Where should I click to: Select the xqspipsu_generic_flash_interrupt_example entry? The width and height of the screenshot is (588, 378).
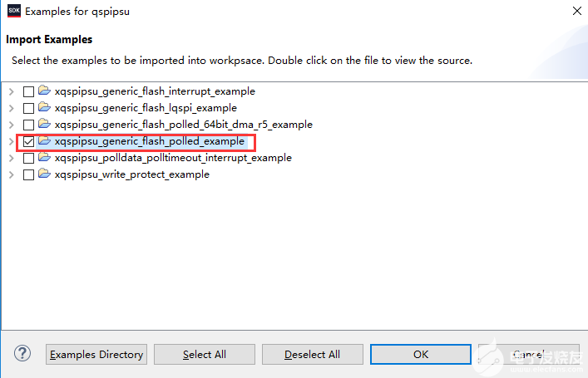tap(155, 91)
